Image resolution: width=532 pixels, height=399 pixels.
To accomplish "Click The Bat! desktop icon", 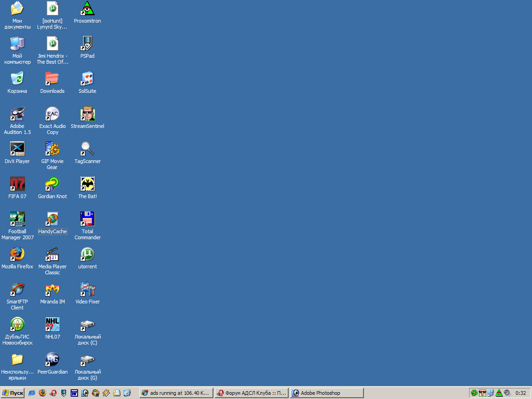I will click(87, 184).
